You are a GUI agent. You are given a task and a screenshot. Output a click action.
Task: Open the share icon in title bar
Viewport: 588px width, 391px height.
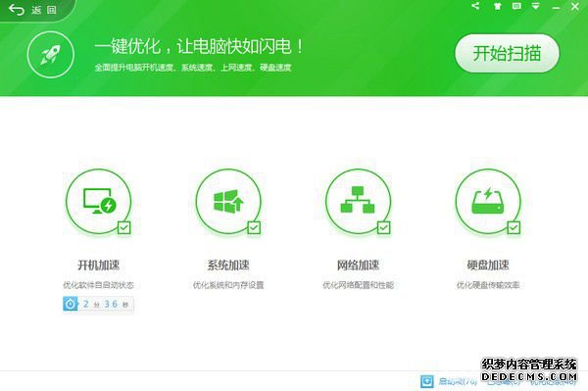(475, 6)
